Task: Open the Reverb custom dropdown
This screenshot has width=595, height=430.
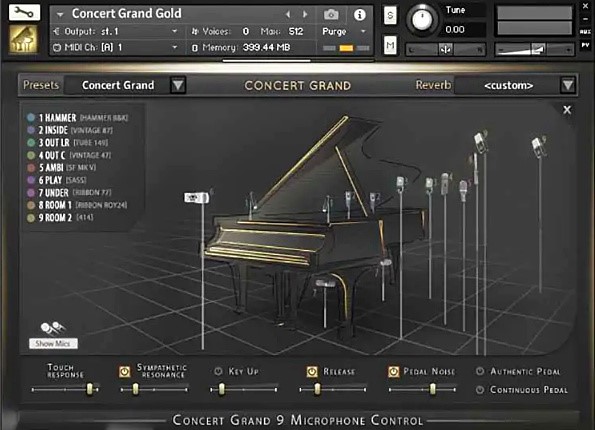Action: (x=568, y=85)
